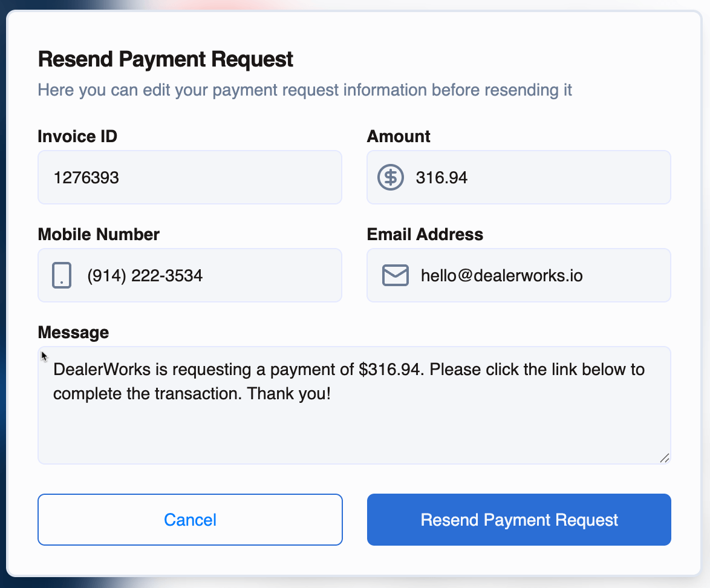Click the 316.94 value in Amount field

pyautogui.click(x=441, y=178)
